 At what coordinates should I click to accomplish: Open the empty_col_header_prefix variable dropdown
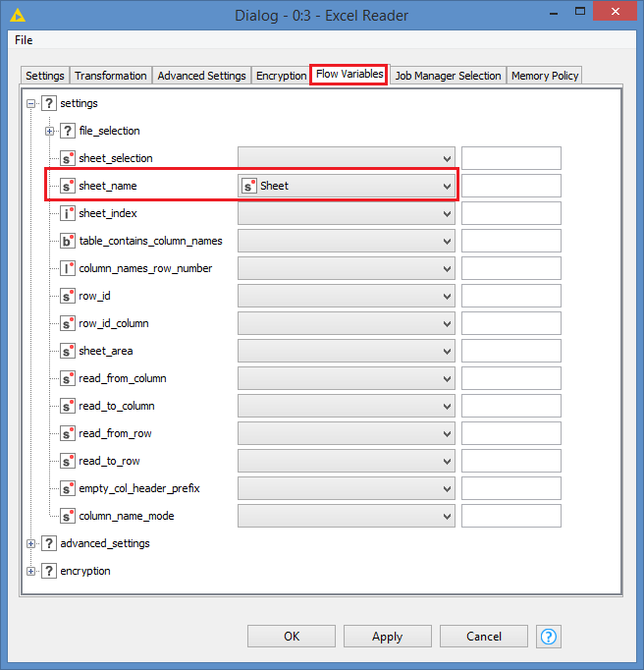pos(347,488)
